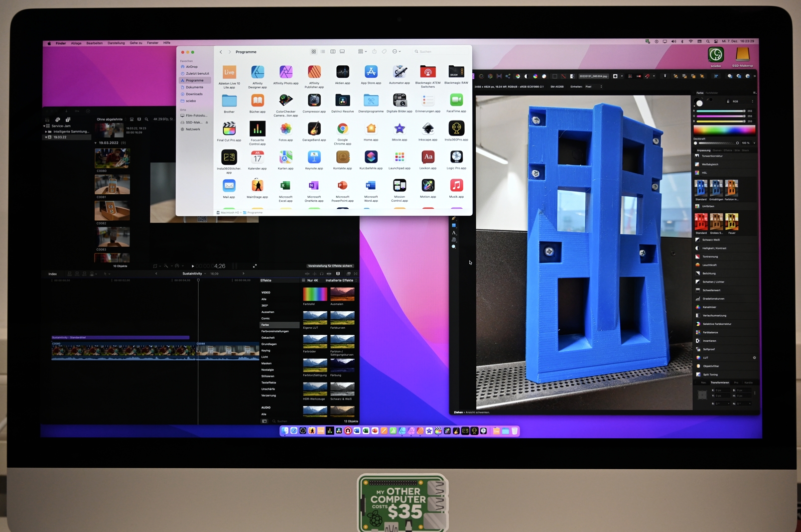
Task: Pick a color from the spectrum bar
Action: pyautogui.click(x=724, y=130)
